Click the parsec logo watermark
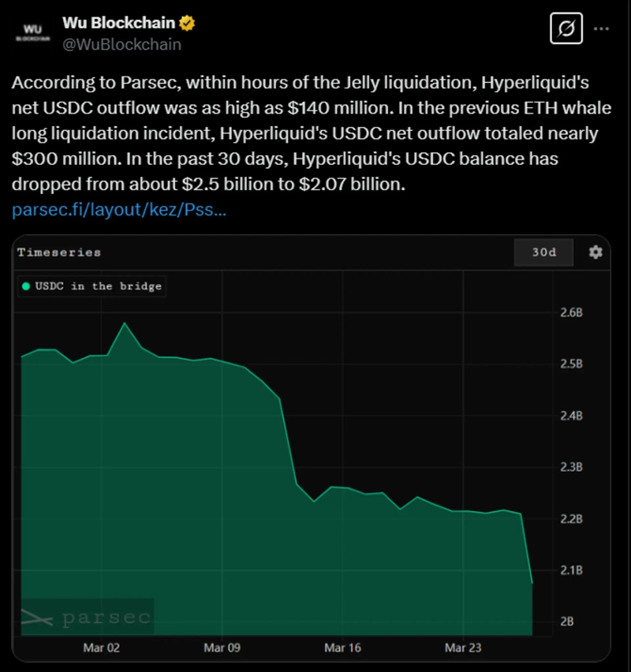The image size is (631, 672). [86, 618]
